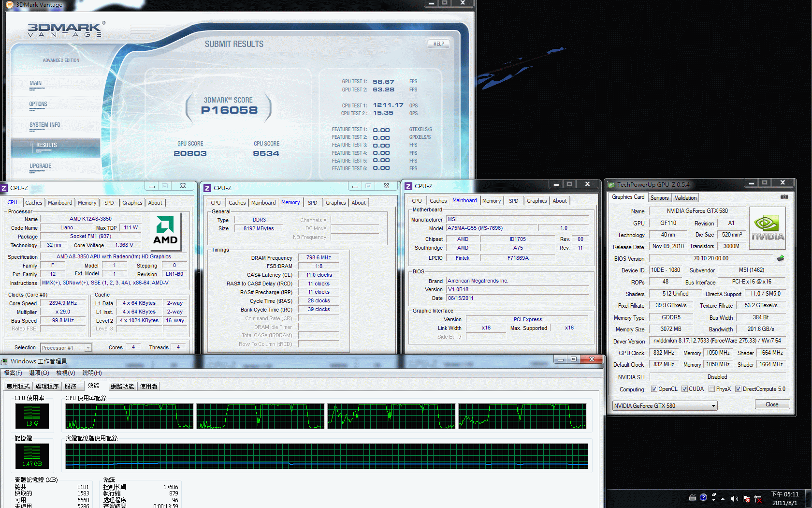The height and width of the screenshot is (508, 812).
Task: Open the 選項(O) menu in Task Manager
Action: pos(39,373)
